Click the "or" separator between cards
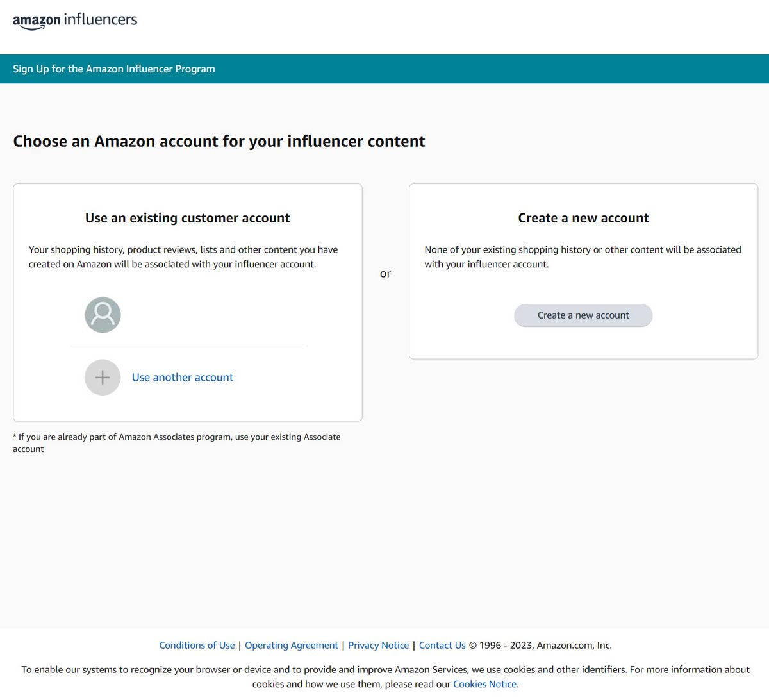This screenshot has height=700, width=769. 385,274
